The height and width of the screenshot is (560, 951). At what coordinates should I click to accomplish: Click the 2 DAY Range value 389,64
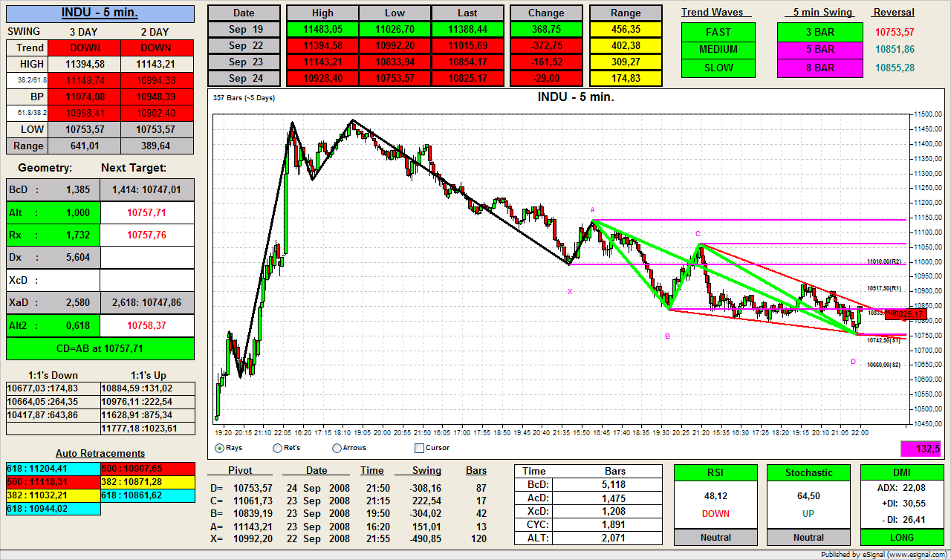click(x=155, y=146)
